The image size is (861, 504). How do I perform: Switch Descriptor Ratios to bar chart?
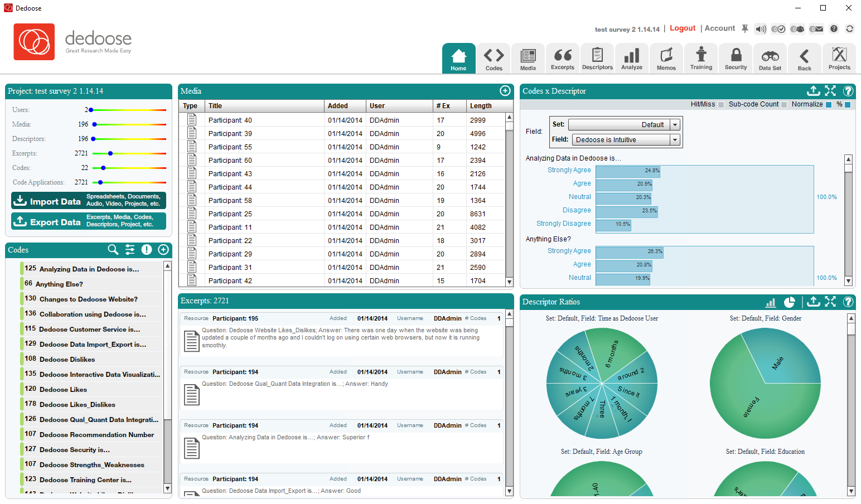(771, 302)
